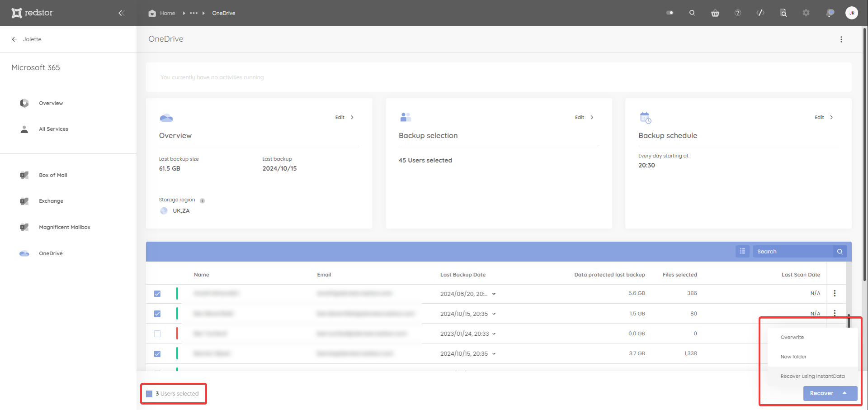Expand 2024/10/15 dropdown in the 3.7 GB row
The height and width of the screenshot is (410, 868).
(x=494, y=354)
